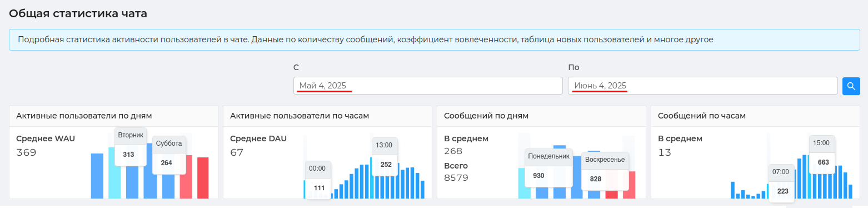
Task: Select the Воскресенье tooltip showing 828
Action: [x=605, y=171]
